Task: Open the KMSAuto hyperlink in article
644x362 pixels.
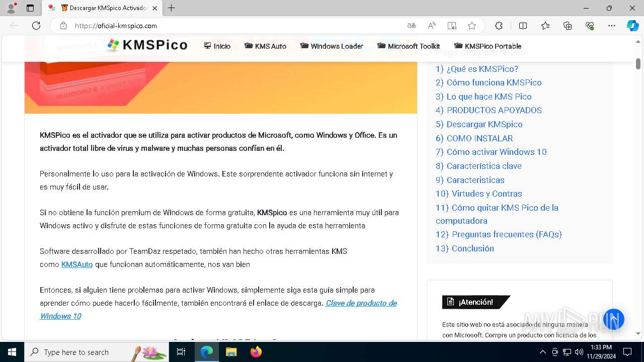Action: pyautogui.click(x=77, y=264)
